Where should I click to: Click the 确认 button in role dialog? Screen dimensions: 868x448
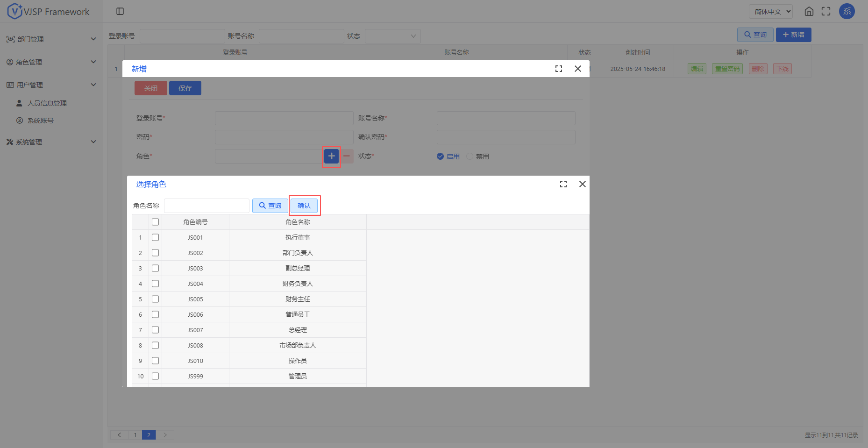point(304,206)
